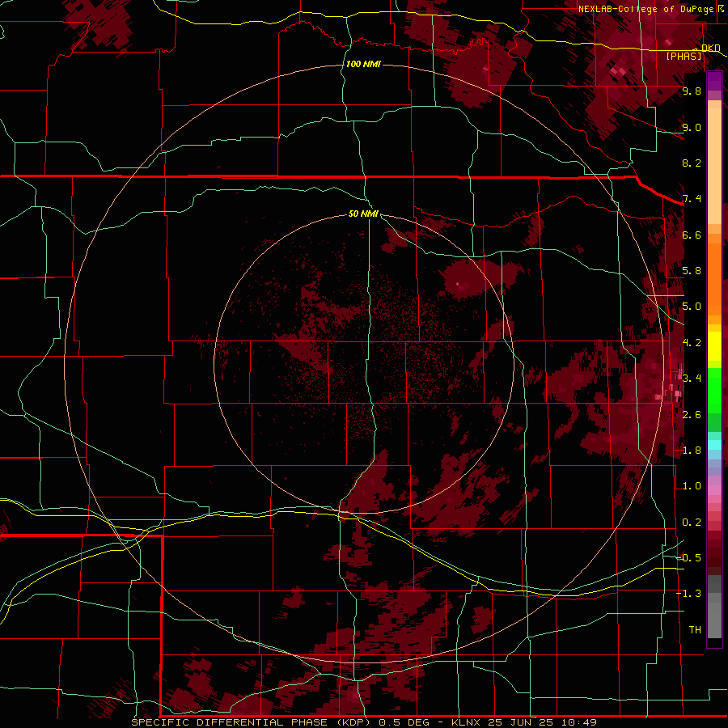Click the TH threshold label
Image resolution: width=728 pixels, height=728 pixels.
[x=695, y=630]
